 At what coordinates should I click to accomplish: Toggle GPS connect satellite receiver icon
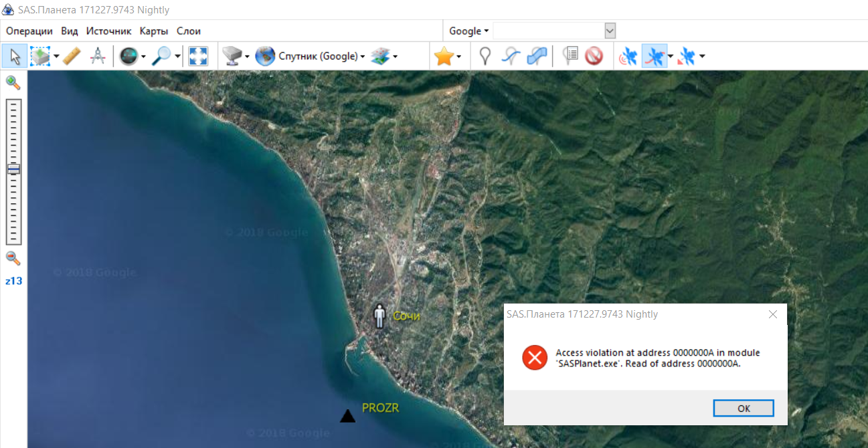(x=628, y=56)
